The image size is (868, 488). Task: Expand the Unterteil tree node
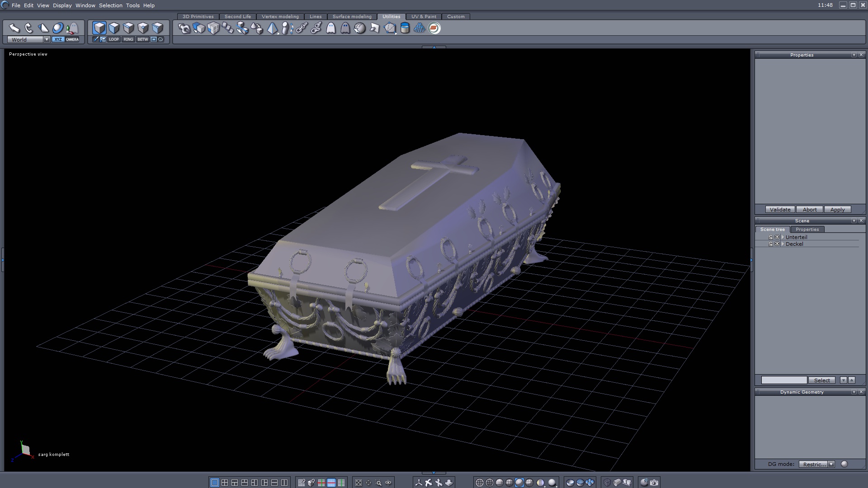[x=783, y=237]
